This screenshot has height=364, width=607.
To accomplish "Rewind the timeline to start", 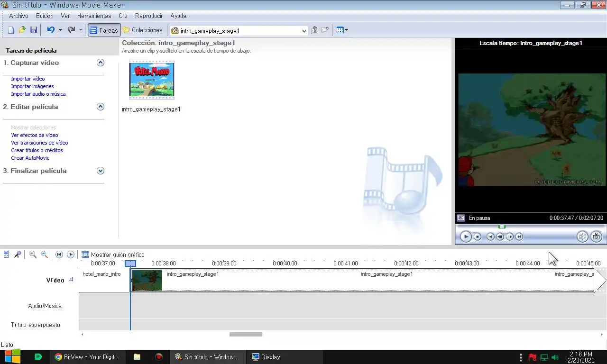I will 59,255.
